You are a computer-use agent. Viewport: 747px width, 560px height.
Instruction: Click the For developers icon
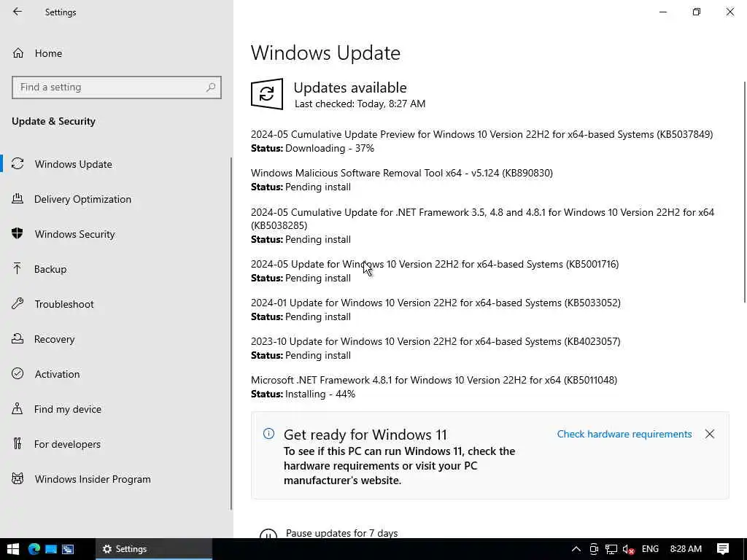click(x=18, y=443)
